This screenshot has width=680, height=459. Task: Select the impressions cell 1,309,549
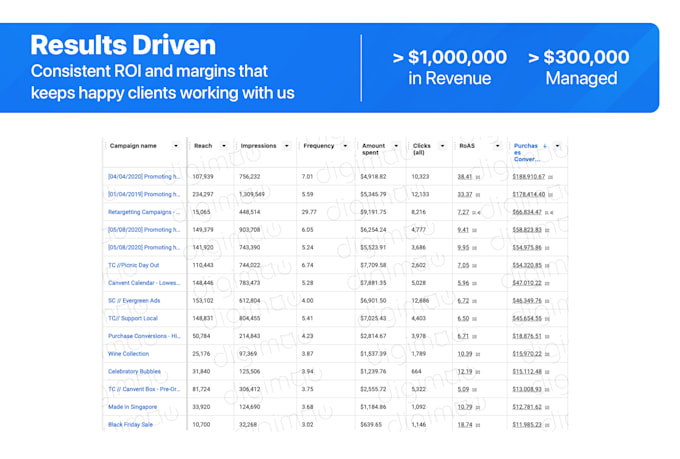pyautogui.click(x=252, y=194)
